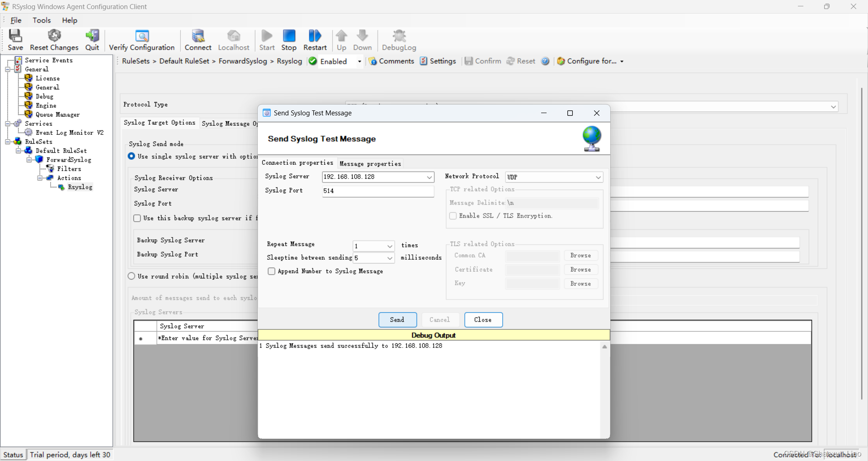Select Use round robin syslog send mode
The width and height of the screenshot is (868, 461).
[132, 276]
